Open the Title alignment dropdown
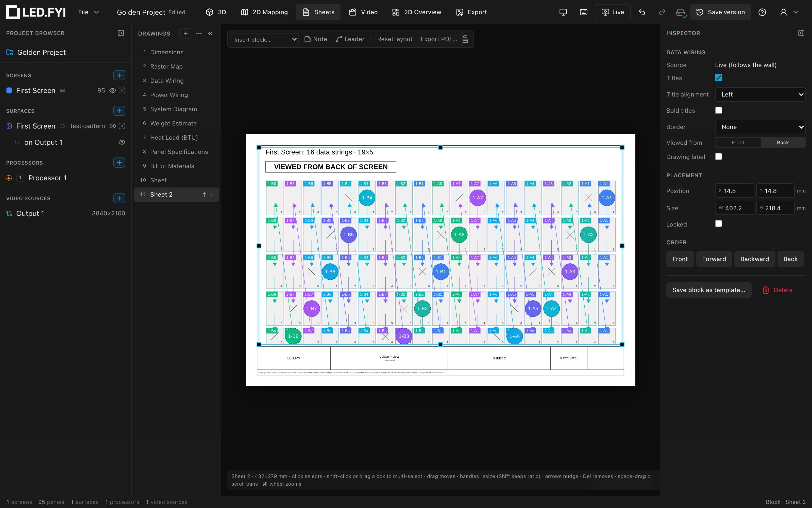Image resolution: width=812 pixels, height=508 pixels. (760, 94)
